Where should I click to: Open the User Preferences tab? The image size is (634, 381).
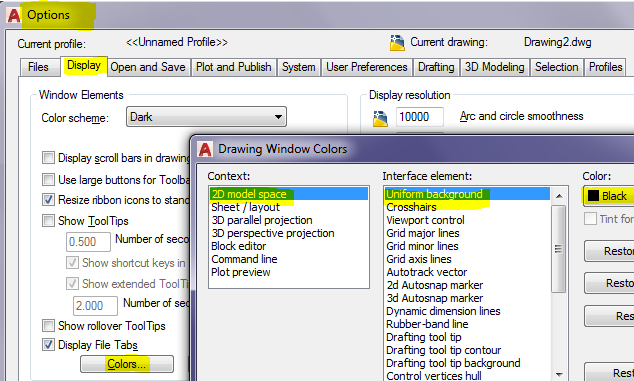coord(367,67)
